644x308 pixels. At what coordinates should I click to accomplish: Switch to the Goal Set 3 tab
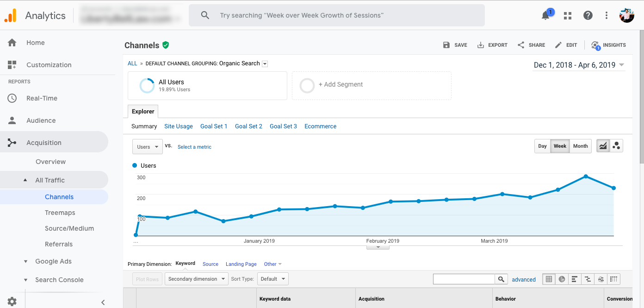283,126
